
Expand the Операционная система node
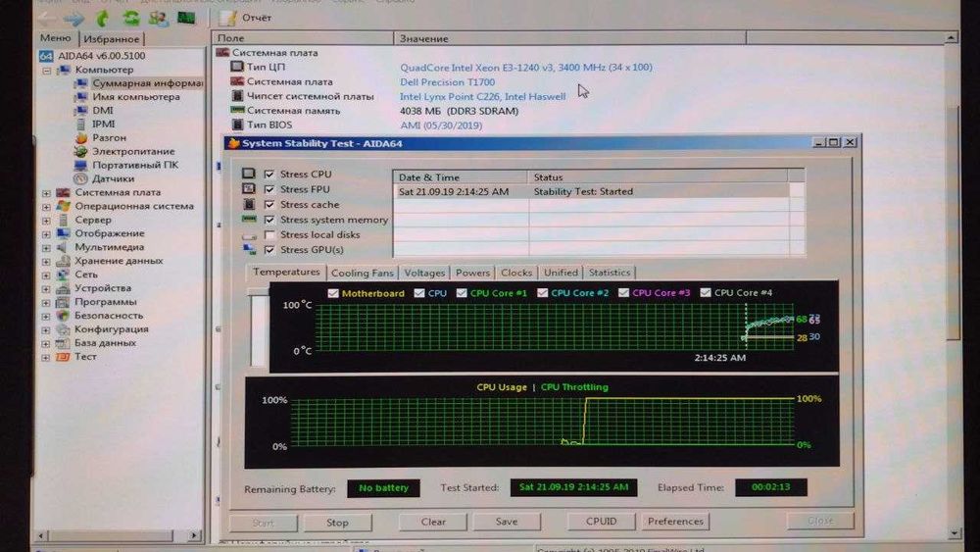(46, 207)
